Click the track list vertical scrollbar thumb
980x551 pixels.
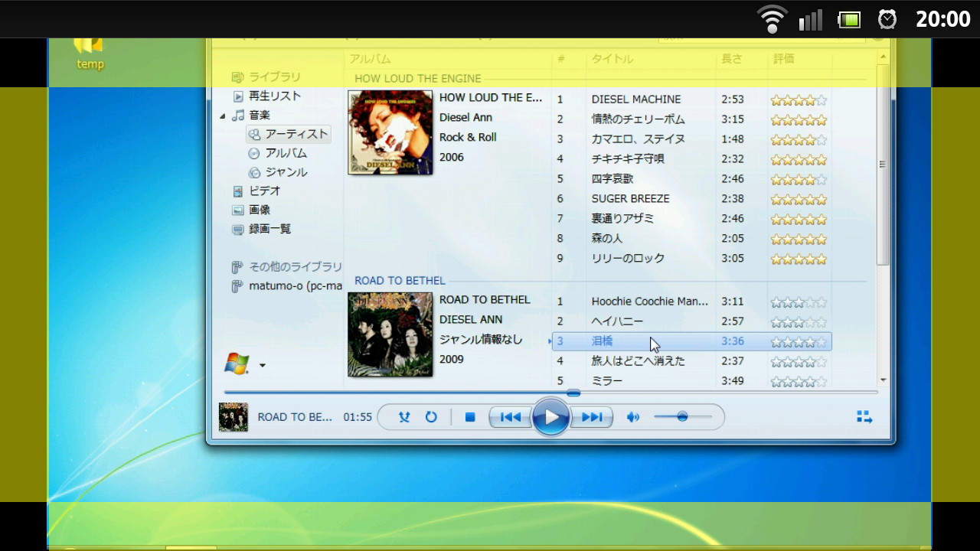pos(883,165)
